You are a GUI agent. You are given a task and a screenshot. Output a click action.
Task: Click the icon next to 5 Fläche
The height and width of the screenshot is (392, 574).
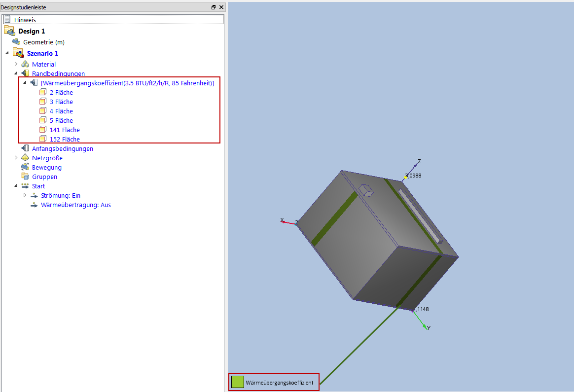tap(43, 120)
